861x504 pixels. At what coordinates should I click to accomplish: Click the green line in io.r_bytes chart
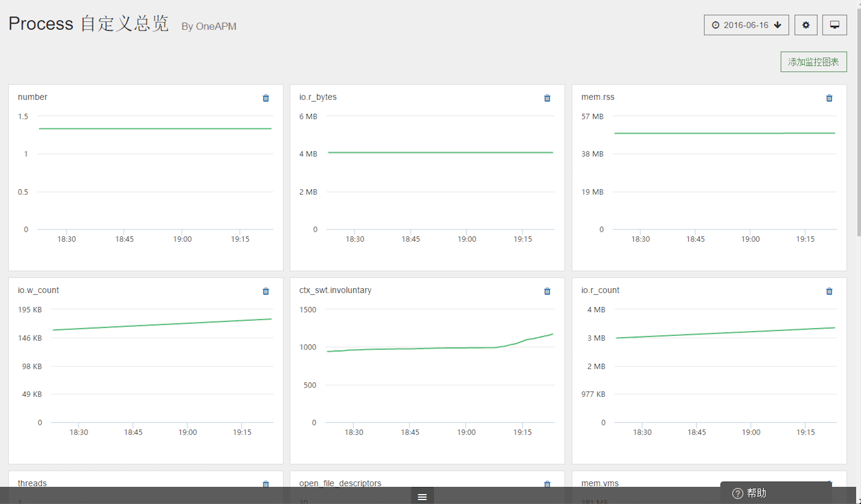click(440, 152)
